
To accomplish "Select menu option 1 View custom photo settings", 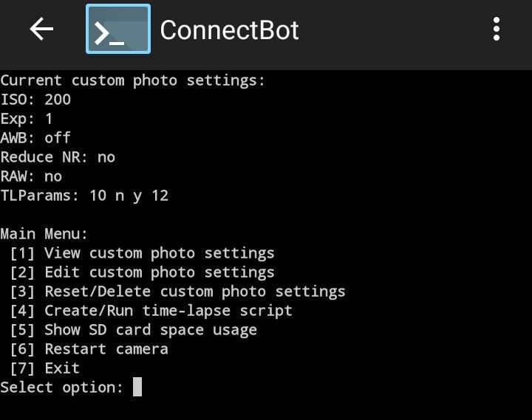I will tap(143, 253).
